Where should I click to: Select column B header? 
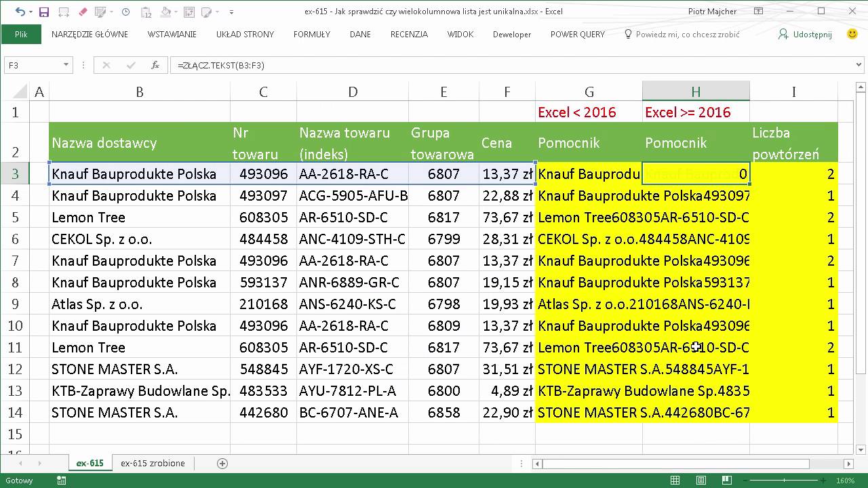140,91
